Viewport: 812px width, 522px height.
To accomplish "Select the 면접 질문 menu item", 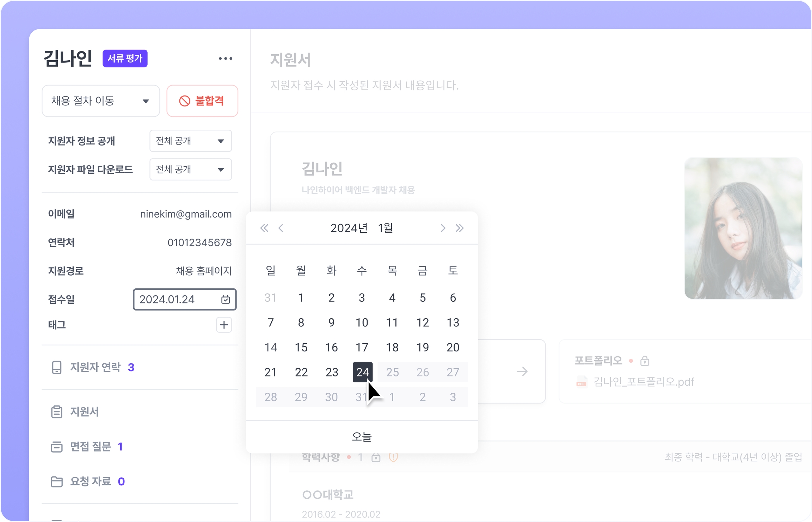I will point(91,447).
